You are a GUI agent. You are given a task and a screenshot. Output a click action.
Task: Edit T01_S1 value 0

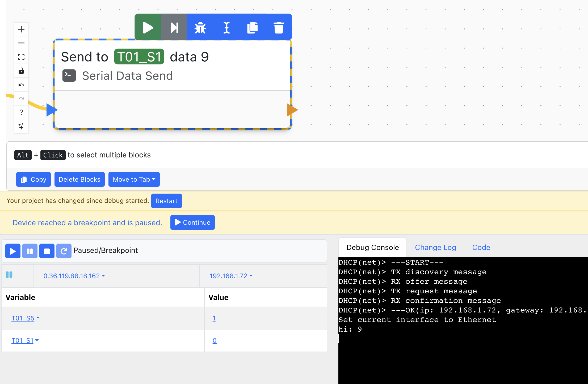coord(215,340)
